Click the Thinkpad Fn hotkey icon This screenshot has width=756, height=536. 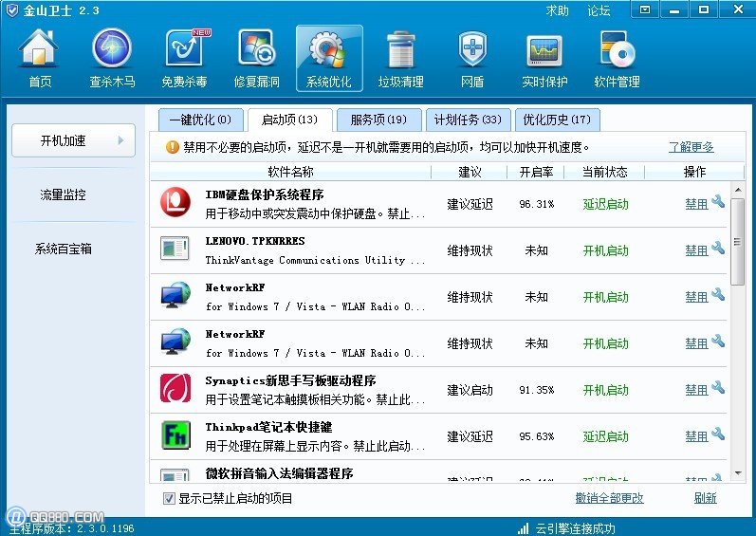(175, 434)
